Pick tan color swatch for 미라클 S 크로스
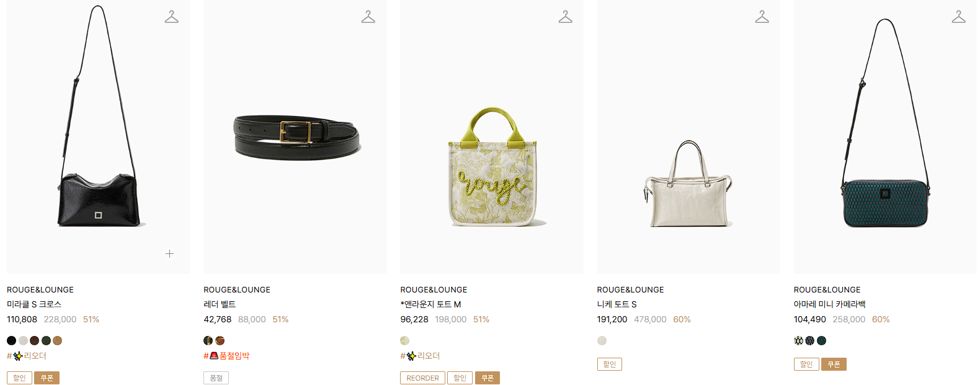This screenshot has height=385, width=980. pyautogui.click(x=57, y=340)
